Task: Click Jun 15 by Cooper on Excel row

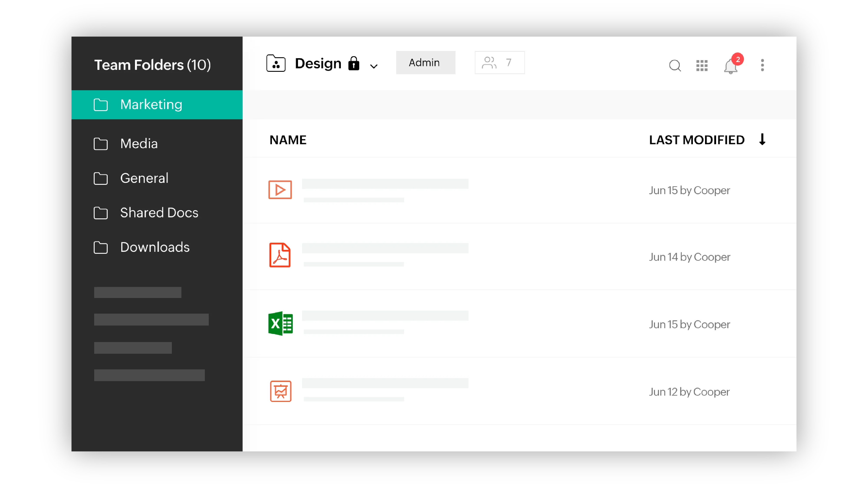Action: pos(689,325)
